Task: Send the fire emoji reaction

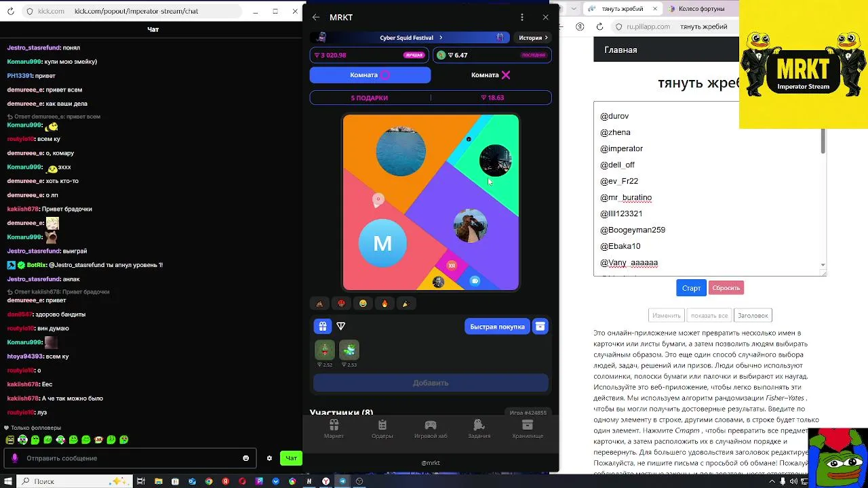Action: point(384,304)
